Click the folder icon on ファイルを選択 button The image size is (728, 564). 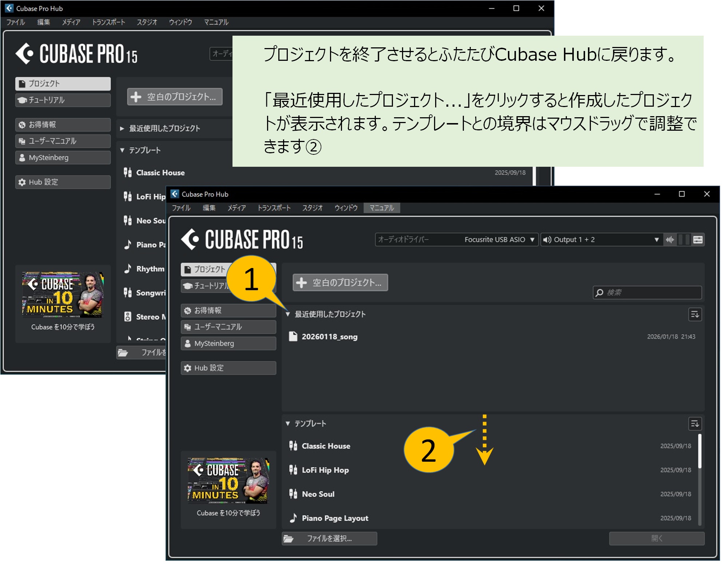(289, 539)
